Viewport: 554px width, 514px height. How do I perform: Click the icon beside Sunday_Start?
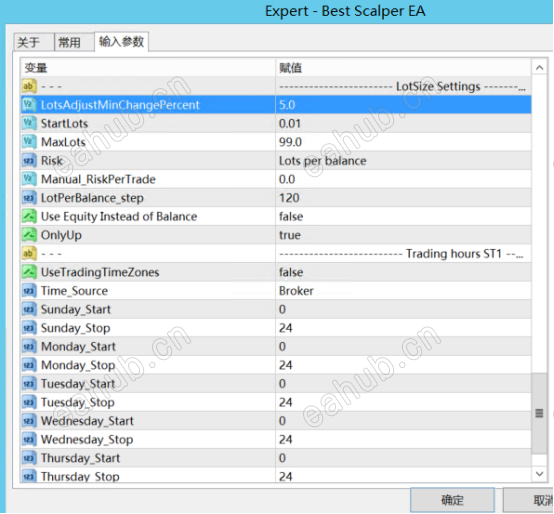coord(29,309)
